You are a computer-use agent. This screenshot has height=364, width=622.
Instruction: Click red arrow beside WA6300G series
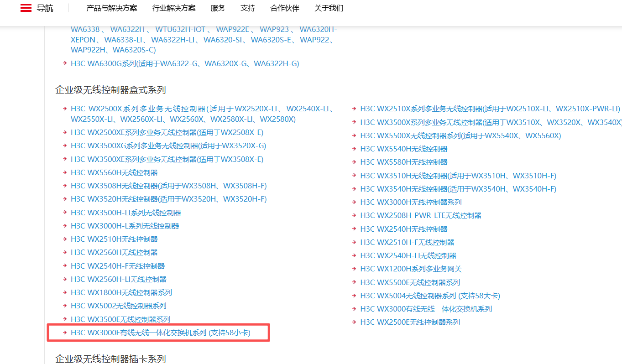tap(65, 63)
